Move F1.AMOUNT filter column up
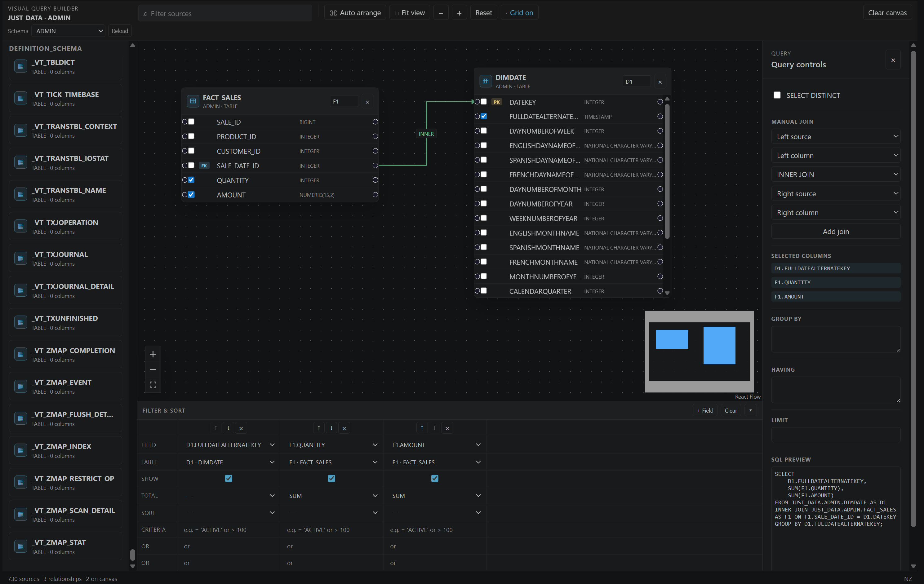Image resolution: width=924 pixels, height=584 pixels. tap(422, 428)
